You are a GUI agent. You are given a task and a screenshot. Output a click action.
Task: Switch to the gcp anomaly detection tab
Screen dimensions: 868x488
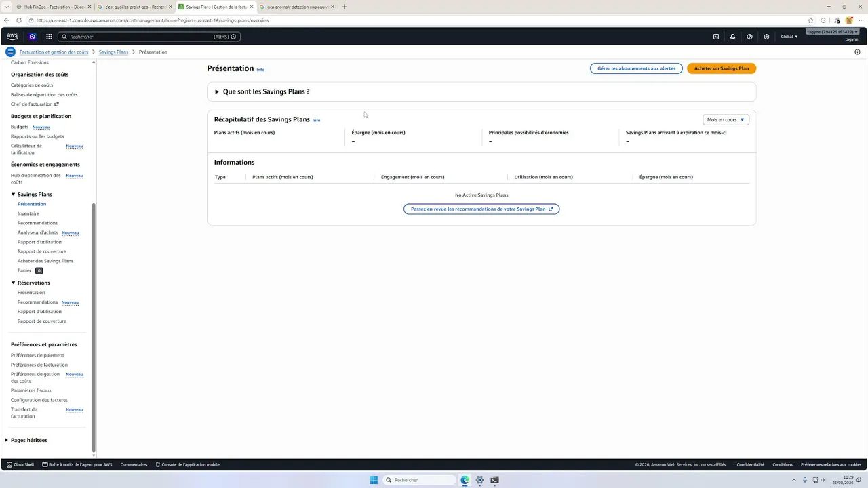coord(297,7)
